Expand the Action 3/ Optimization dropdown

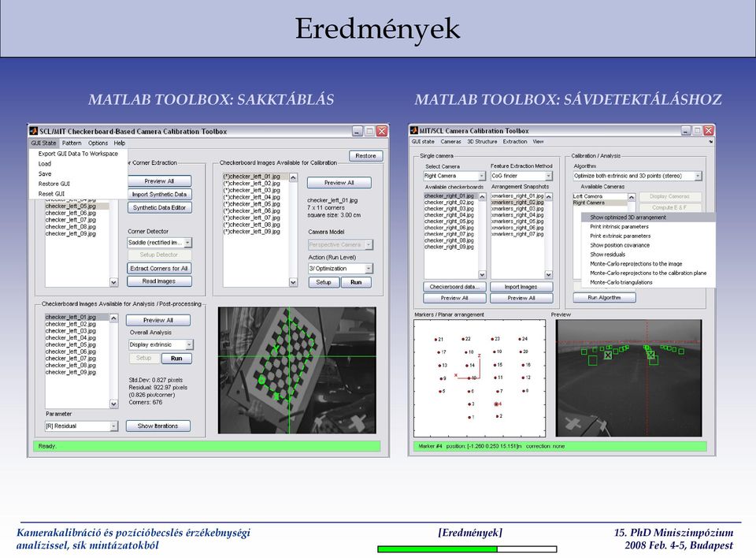pos(369,269)
